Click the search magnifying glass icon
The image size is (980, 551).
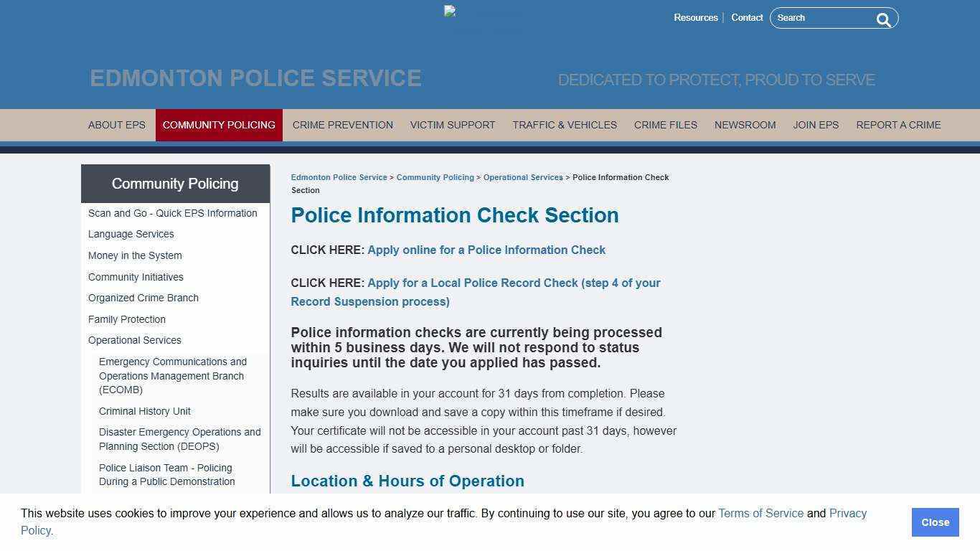[x=883, y=19]
